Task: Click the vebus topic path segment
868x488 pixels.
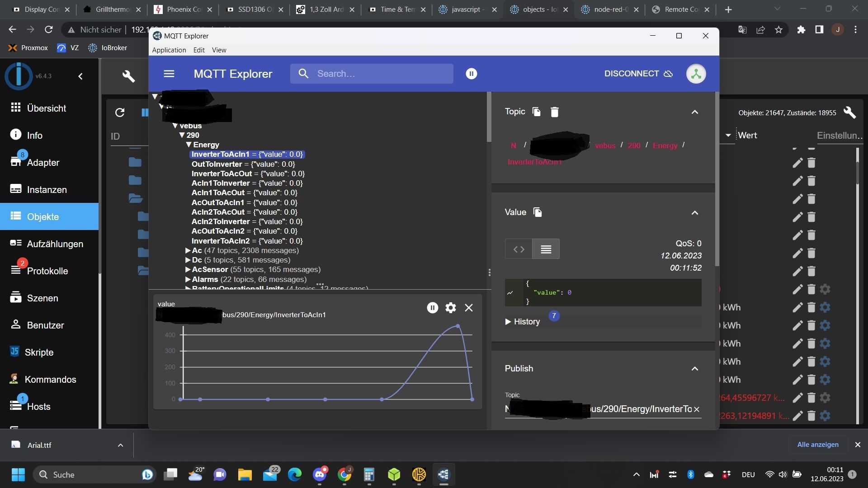Action: tap(605, 145)
